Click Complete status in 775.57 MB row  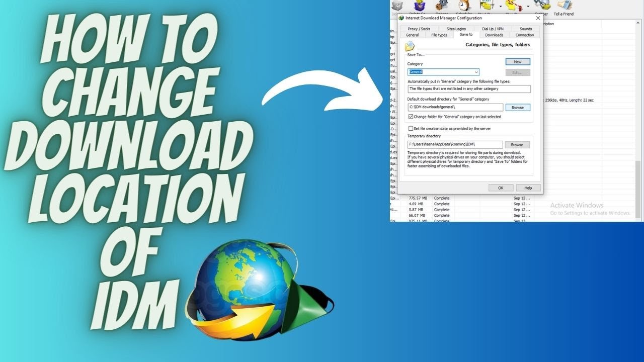coord(442,198)
